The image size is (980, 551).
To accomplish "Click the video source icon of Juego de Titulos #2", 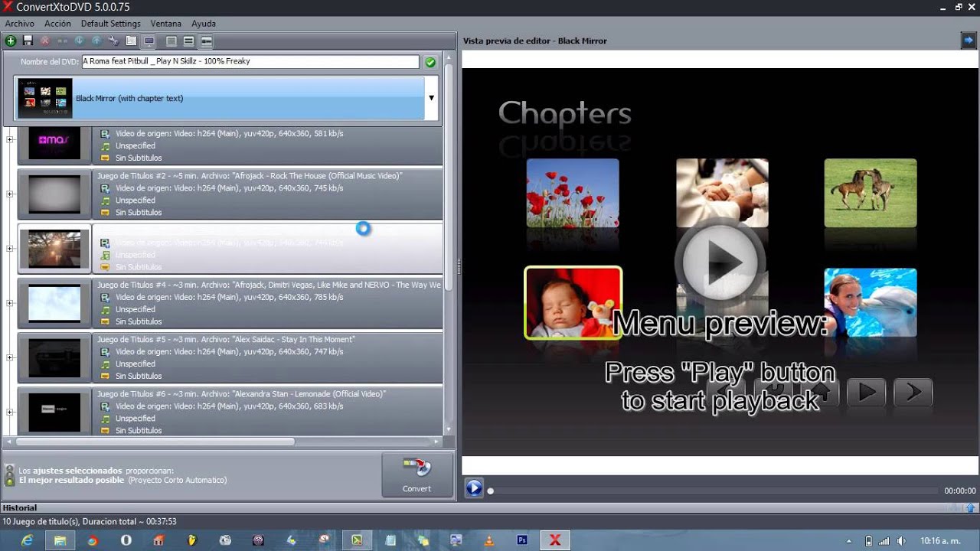I will [x=105, y=188].
